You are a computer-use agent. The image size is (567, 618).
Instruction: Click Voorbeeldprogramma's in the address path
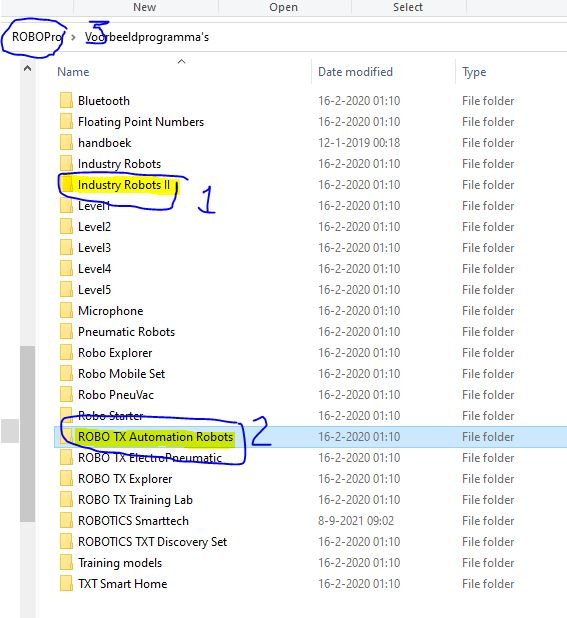tap(147, 37)
